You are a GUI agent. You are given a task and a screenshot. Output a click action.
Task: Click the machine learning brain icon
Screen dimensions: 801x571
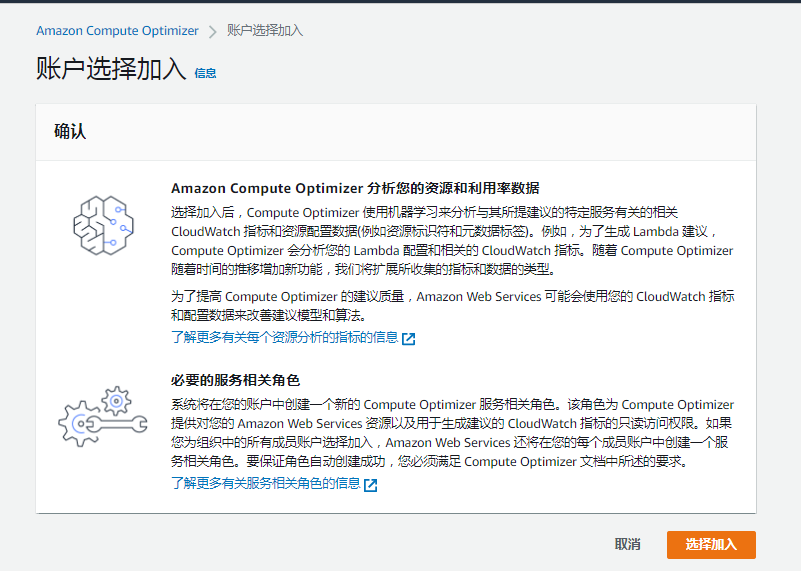[x=104, y=225]
